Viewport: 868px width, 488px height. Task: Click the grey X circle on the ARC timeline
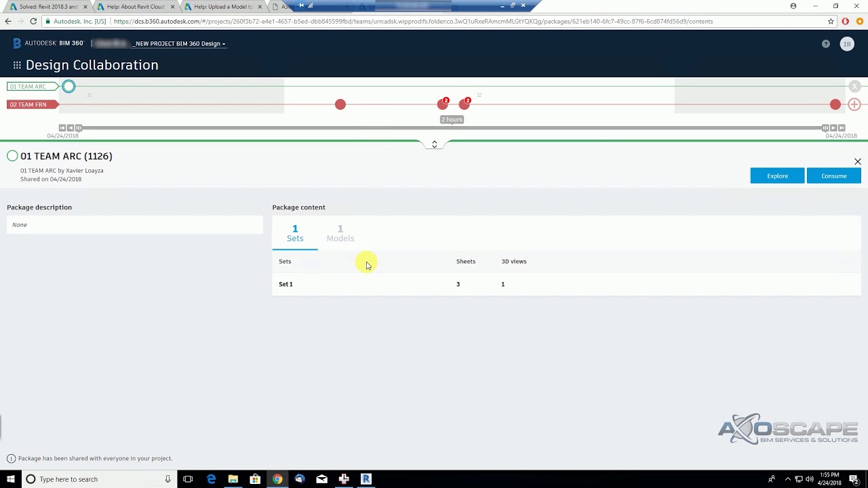tap(854, 87)
